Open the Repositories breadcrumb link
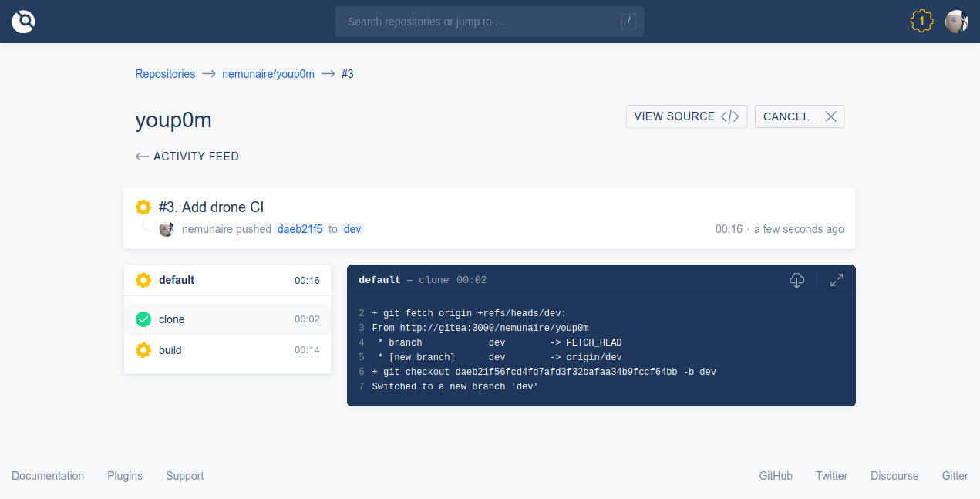The height and width of the screenshot is (499, 980). click(165, 74)
